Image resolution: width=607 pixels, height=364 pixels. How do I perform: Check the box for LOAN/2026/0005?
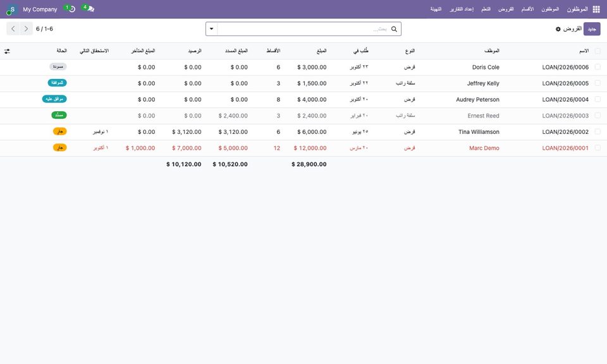[x=598, y=83]
